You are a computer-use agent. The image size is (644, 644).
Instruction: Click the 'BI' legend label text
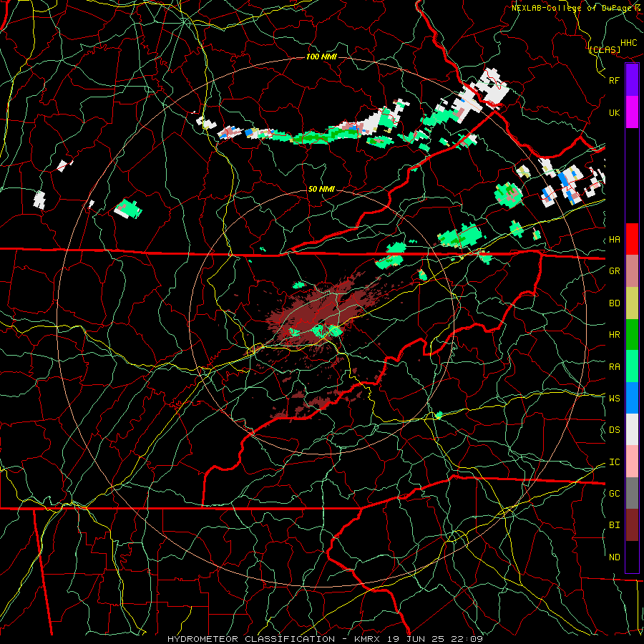click(x=614, y=525)
